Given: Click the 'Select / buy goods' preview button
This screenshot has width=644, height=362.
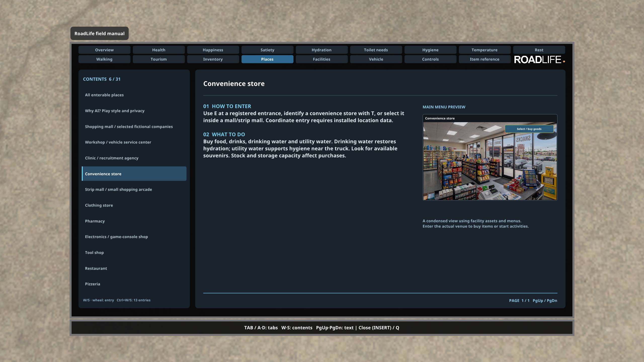Looking at the screenshot, I should (529, 129).
